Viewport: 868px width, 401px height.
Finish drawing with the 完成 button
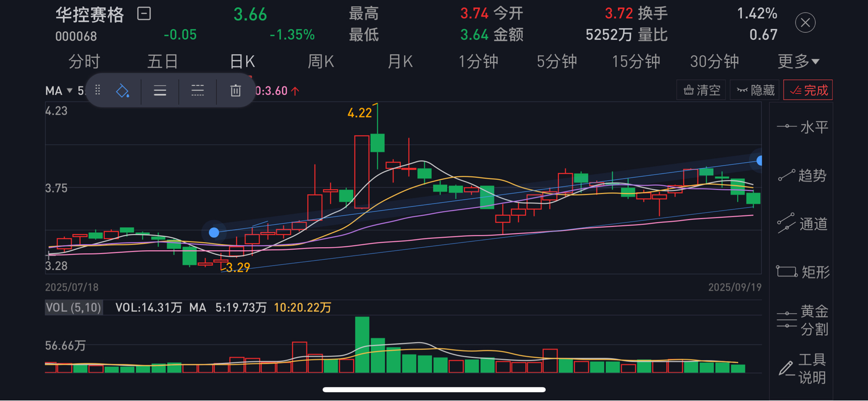pos(808,90)
